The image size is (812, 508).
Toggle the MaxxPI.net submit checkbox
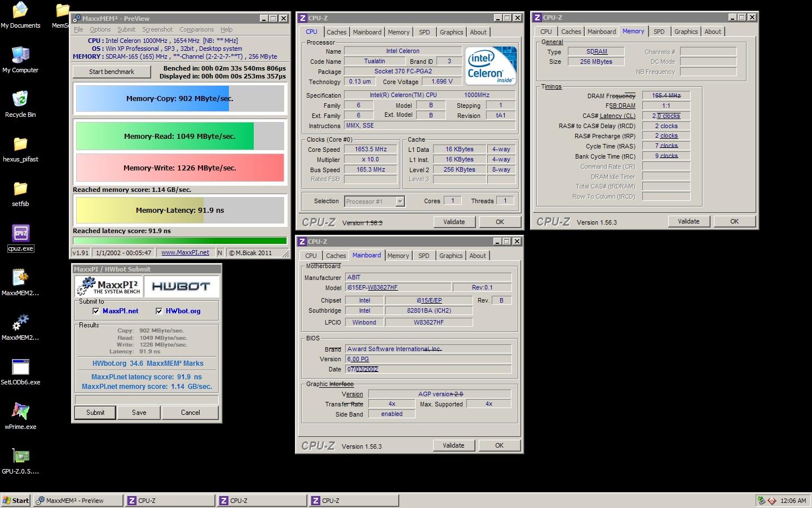[x=96, y=311]
